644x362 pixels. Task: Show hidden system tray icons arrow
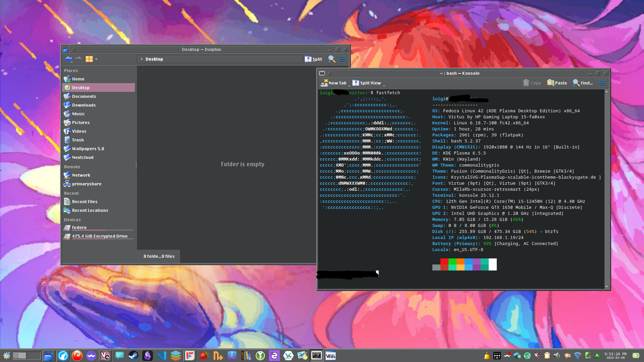pyautogui.click(x=597, y=356)
